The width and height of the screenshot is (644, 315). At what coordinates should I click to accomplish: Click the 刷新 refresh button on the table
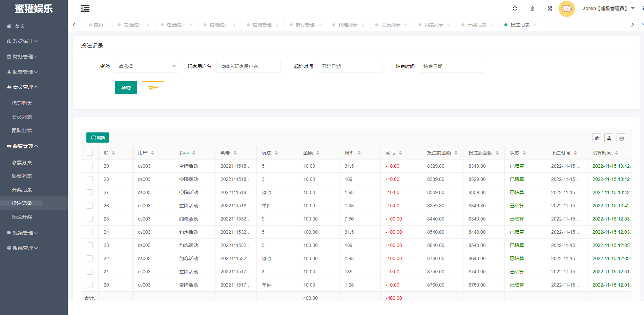point(97,138)
